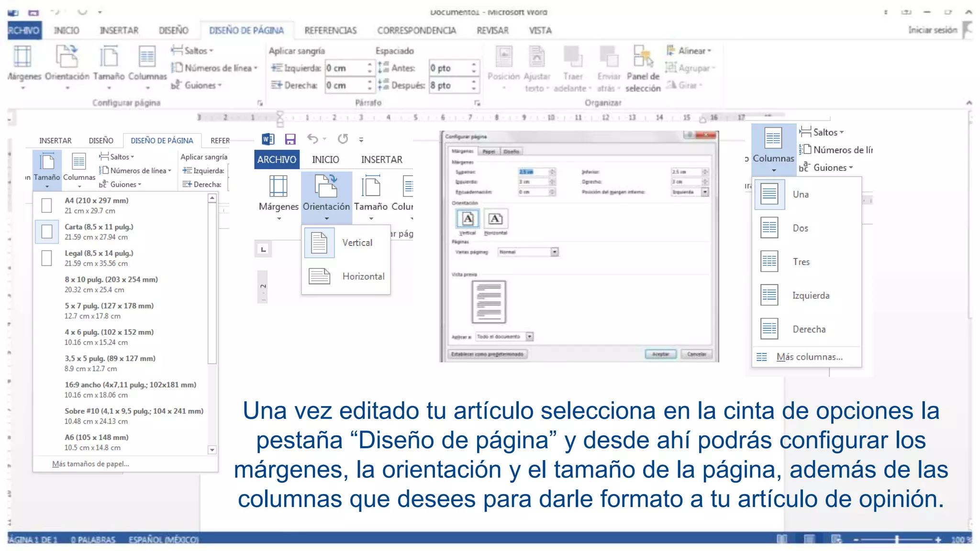Choose Derecha column layout
The height and width of the screenshot is (551, 980).
(807, 329)
